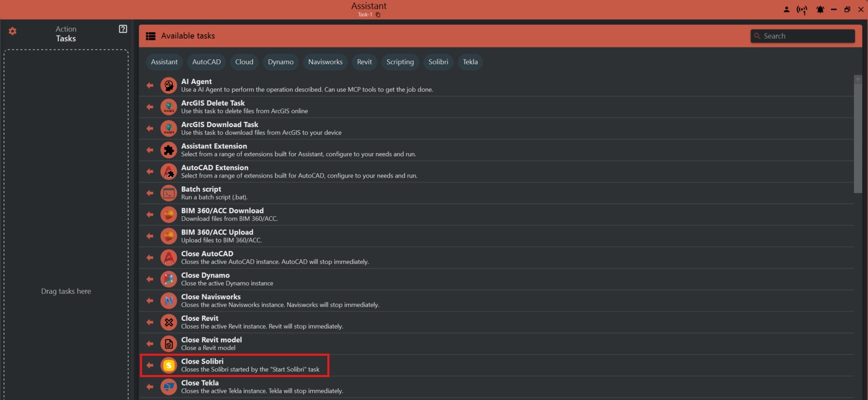Filter tasks by Revit category

coord(364,62)
